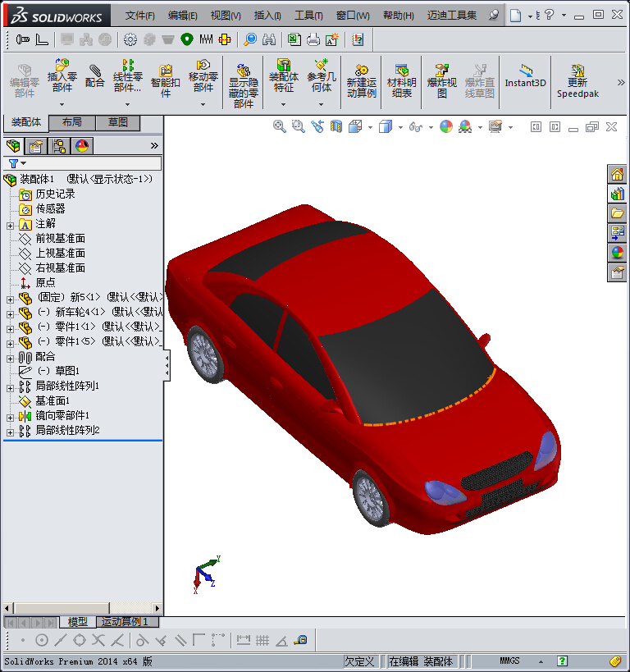The height and width of the screenshot is (672, 630).
Task: Open the 工具(T) menu
Action: [308, 16]
